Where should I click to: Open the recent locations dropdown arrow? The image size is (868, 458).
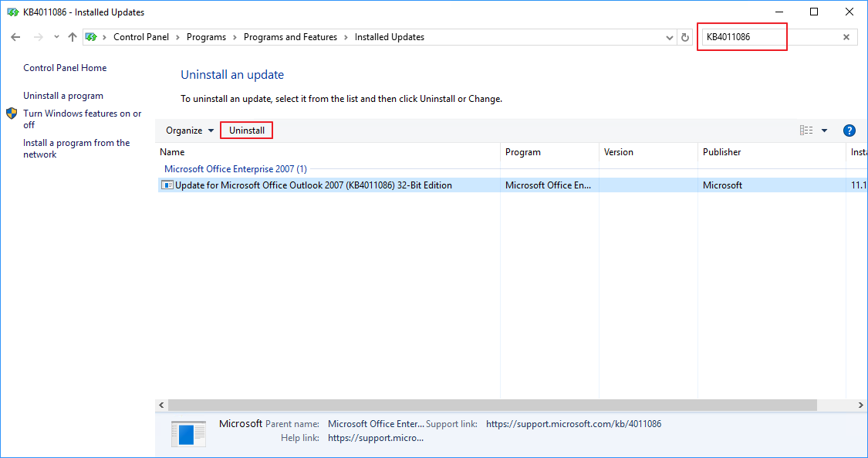click(56, 37)
